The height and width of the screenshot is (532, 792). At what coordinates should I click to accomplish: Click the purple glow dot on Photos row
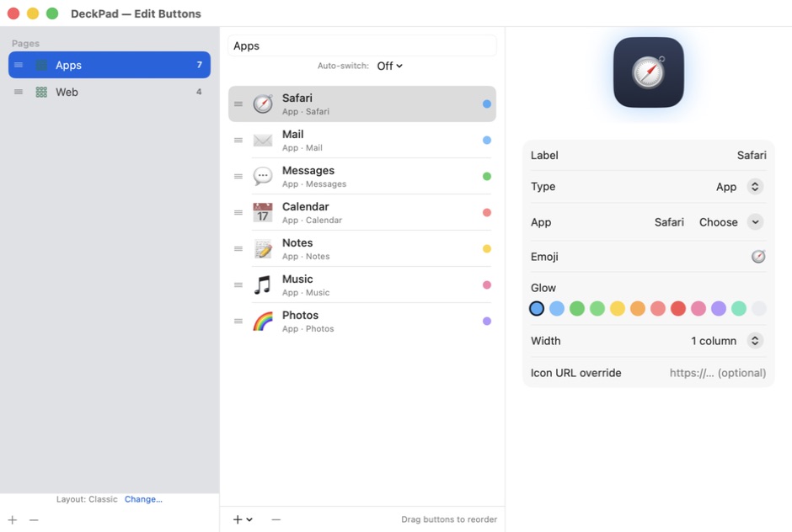click(x=487, y=321)
